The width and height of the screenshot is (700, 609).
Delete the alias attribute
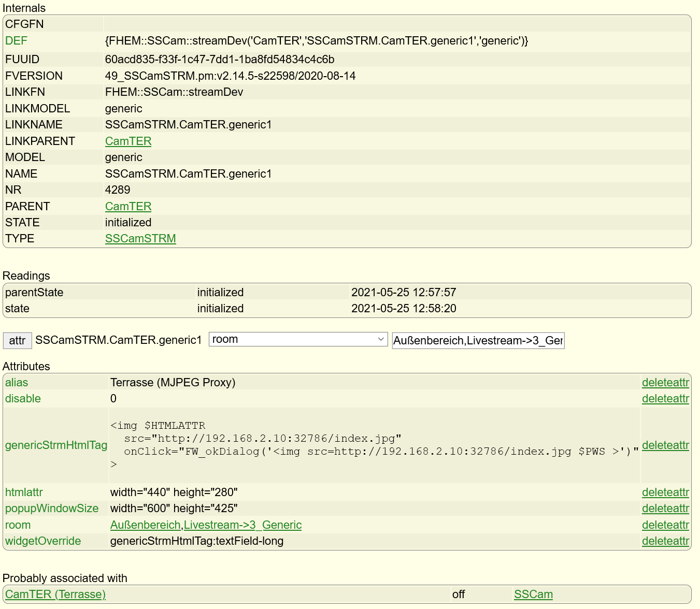point(665,383)
